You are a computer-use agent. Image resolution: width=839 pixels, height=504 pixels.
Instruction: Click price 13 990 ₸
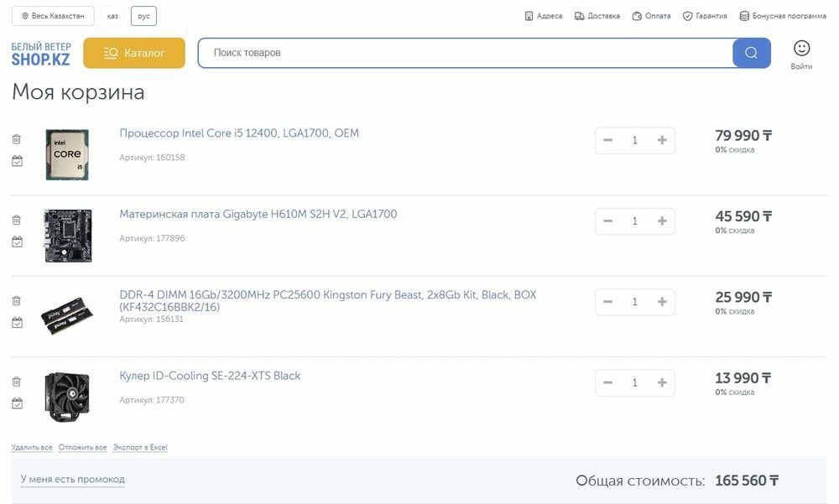coord(743,377)
